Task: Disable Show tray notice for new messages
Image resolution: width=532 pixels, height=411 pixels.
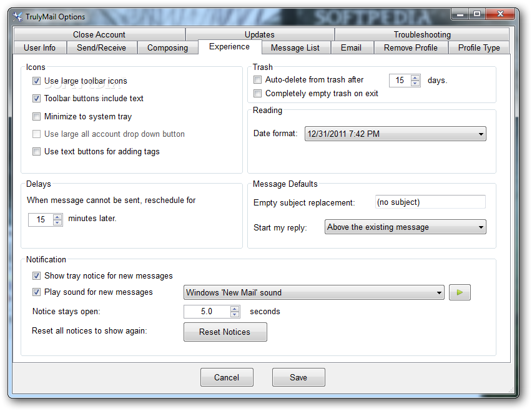Action: pyautogui.click(x=36, y=275)
